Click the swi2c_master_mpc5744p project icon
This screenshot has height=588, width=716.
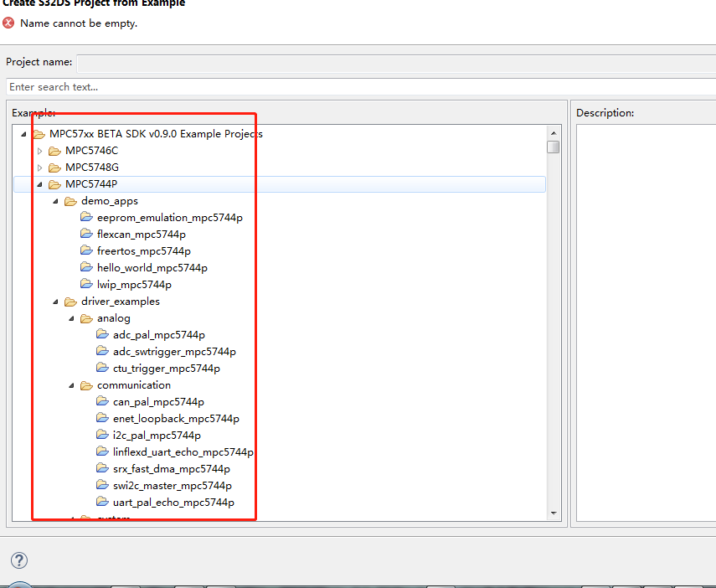[103, 485]
